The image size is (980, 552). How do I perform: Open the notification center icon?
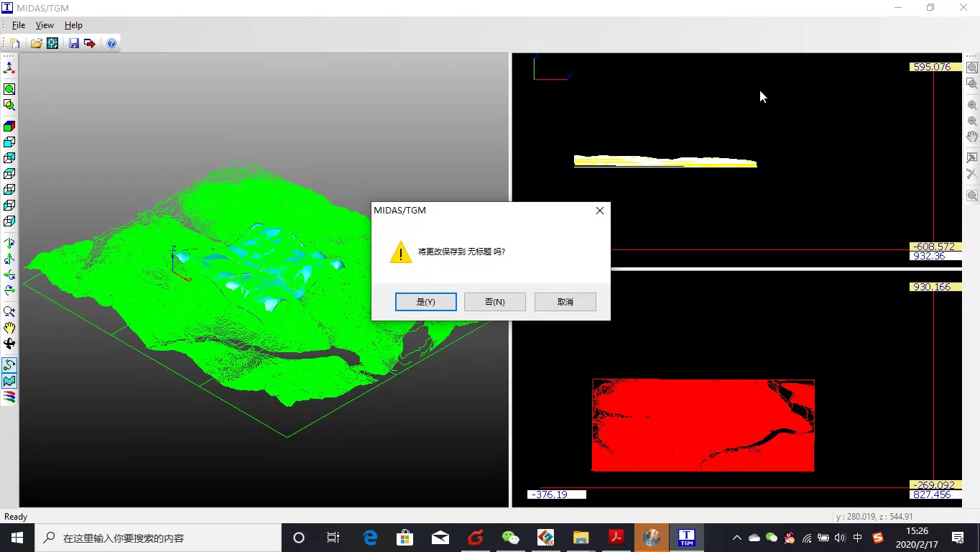click(958, 538)
